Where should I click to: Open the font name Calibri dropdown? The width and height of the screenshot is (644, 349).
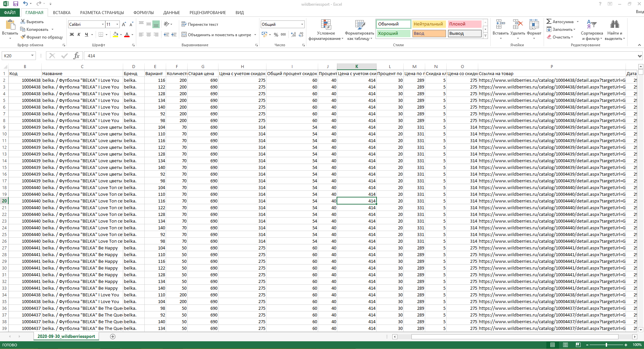103,24
